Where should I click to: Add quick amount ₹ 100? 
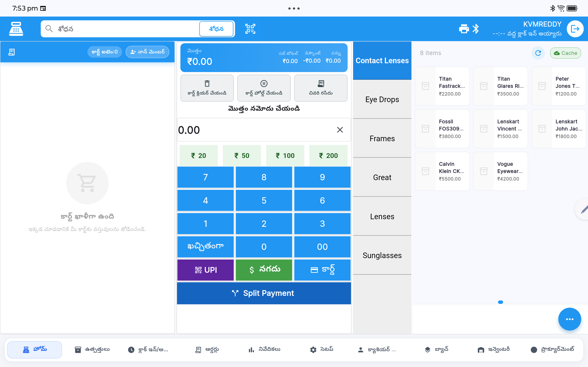click(x=285, y=156)
